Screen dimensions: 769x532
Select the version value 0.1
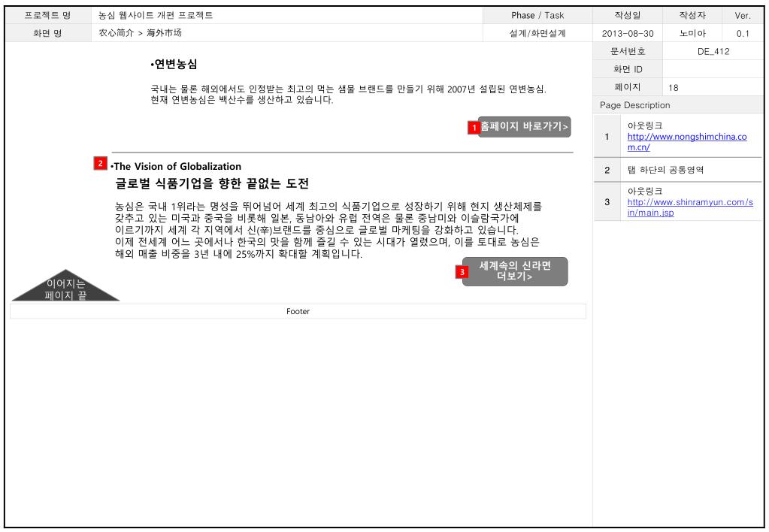743,33
